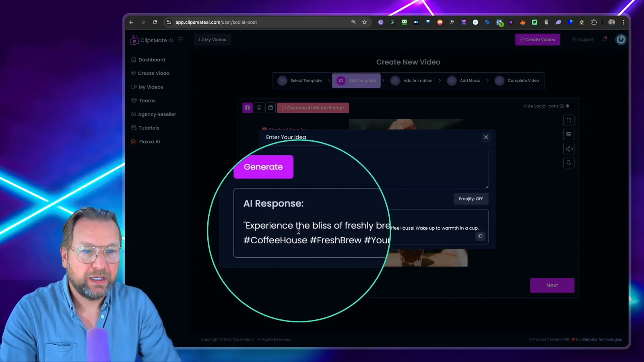Viewport: 644px width, 362px height.
Task: Click Generate AI Written Prompt
Action: pos(313,108)
